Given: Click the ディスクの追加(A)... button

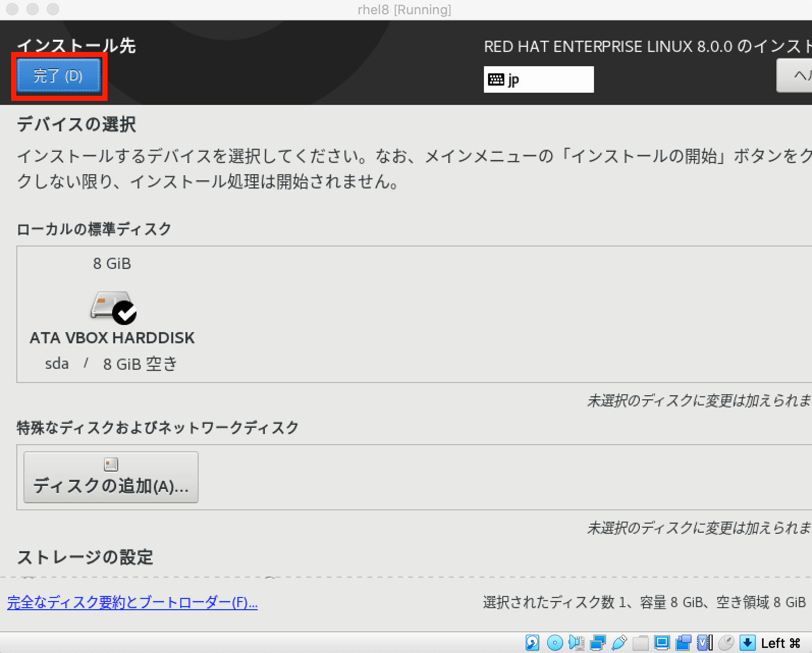Looking at the screenshot, I should 111,477.
